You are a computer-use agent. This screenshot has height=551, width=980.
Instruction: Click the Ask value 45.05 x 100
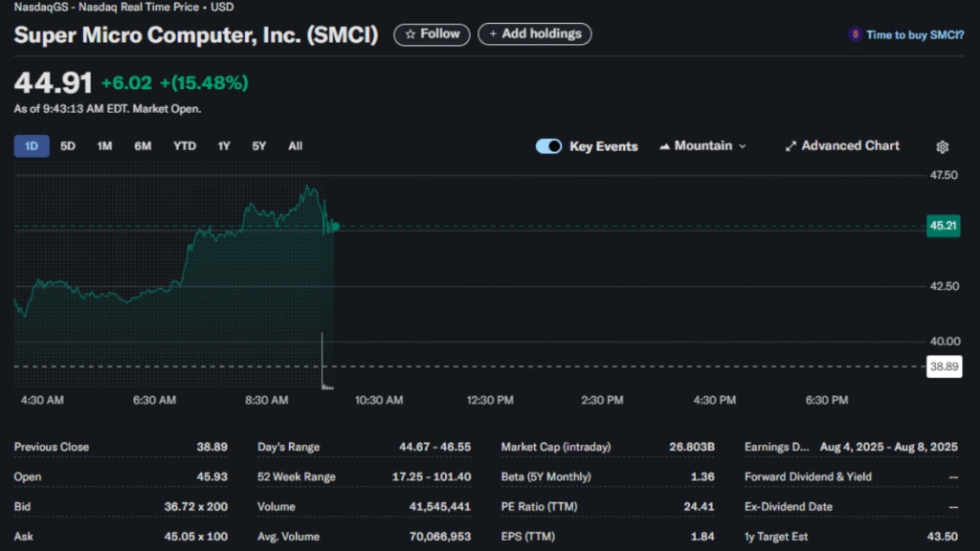195,537
